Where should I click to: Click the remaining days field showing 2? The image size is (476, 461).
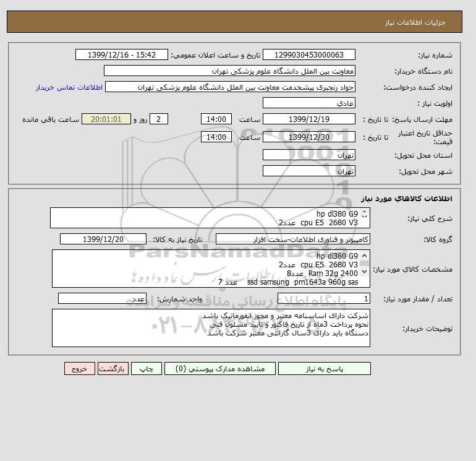pos(158,119)
